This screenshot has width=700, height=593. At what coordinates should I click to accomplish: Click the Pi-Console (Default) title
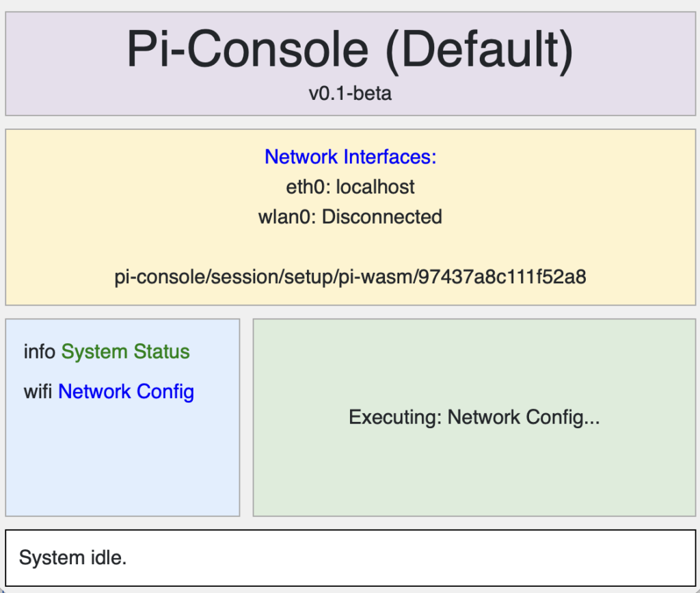pyautogui.click(x=350, y=48)
